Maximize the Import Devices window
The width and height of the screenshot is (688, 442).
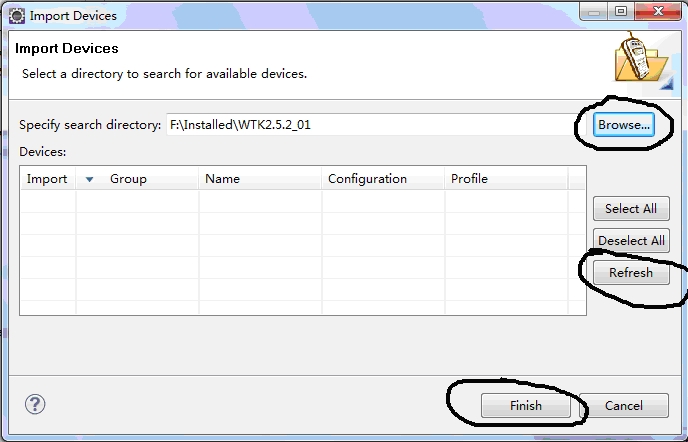pyautogui.click(x=620, y=11)
